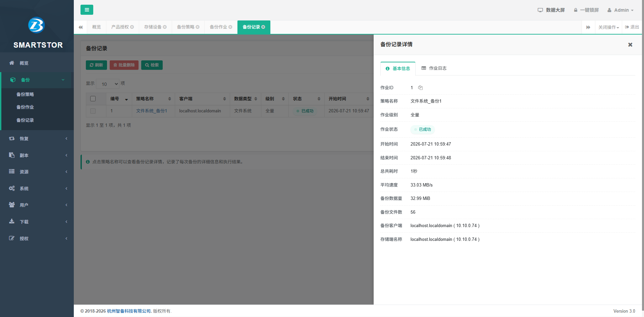Click the 下载 download icon in sidebar
Viewport: 644px width, 317px height.
[12, 221]
